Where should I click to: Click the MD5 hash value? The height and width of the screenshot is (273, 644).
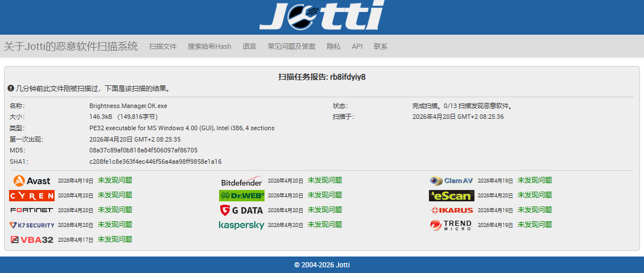tap(143, 150)
